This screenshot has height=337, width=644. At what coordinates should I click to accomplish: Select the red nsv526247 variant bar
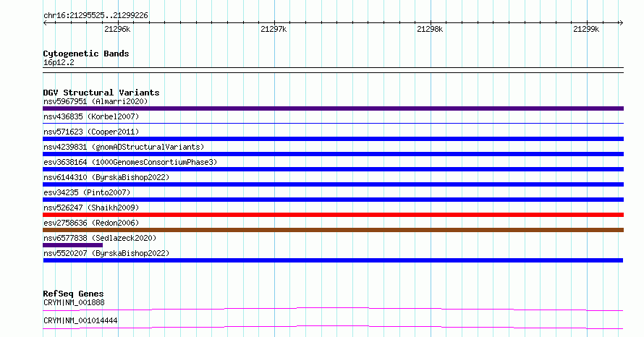pos(333,215)
